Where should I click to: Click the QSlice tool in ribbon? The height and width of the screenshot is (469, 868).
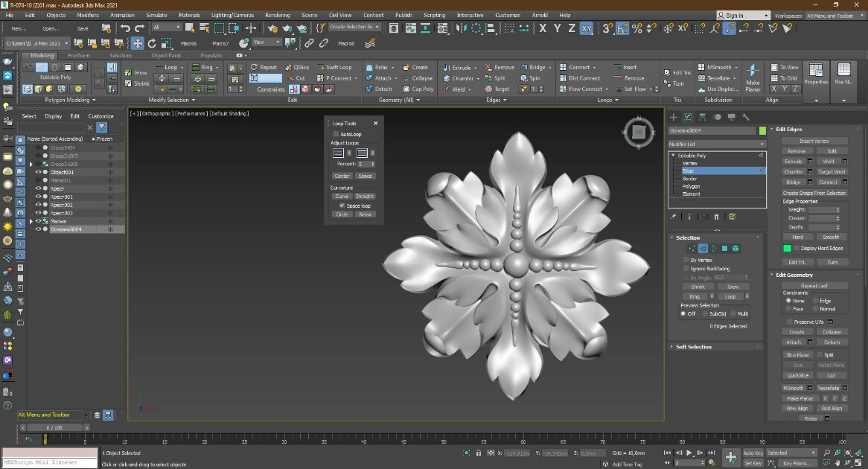[x=297, y=67]
